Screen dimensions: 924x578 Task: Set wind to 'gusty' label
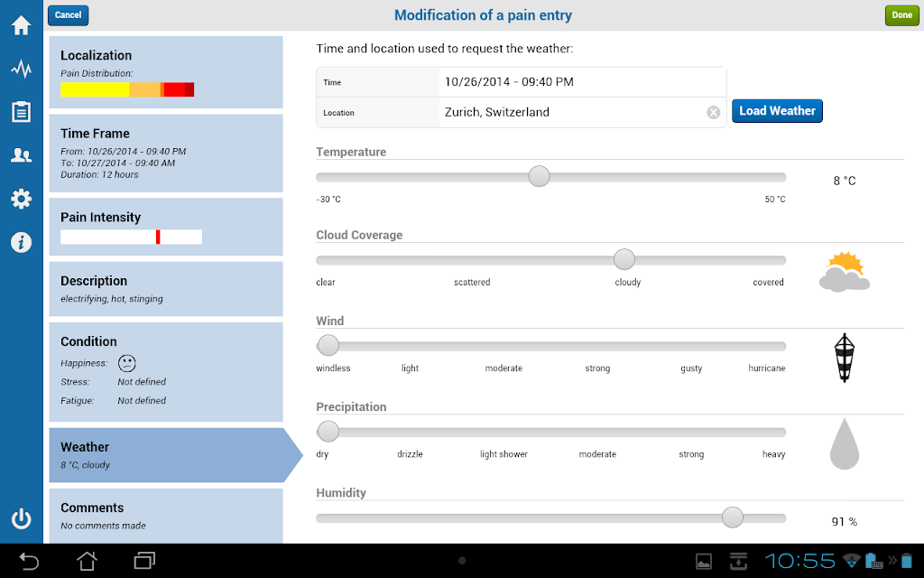(691, 368)
